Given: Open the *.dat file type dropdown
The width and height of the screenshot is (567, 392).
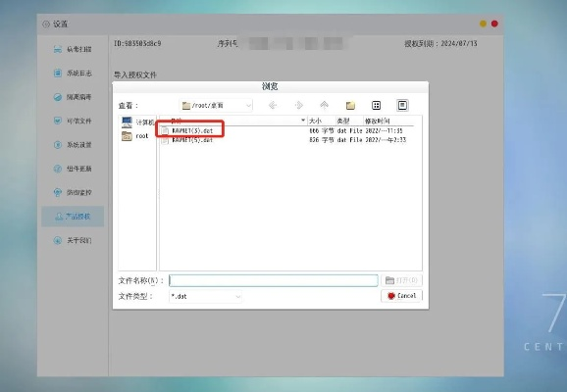Looking at the screenshot, I should coord(205,296).
